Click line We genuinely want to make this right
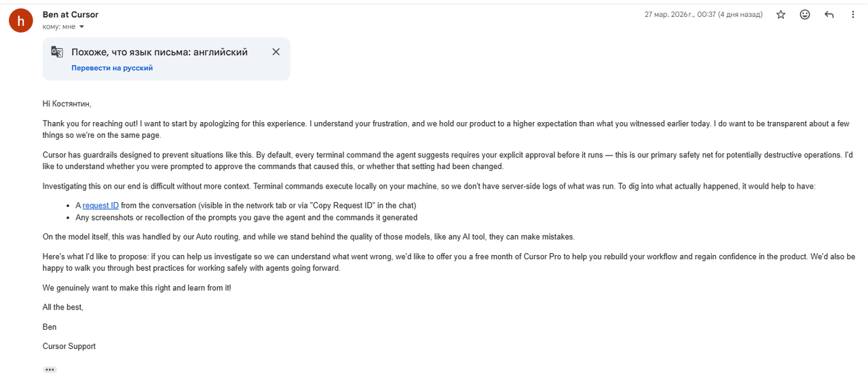The height and width of the screenshot is (382, 868). click(x=136, y=288)
